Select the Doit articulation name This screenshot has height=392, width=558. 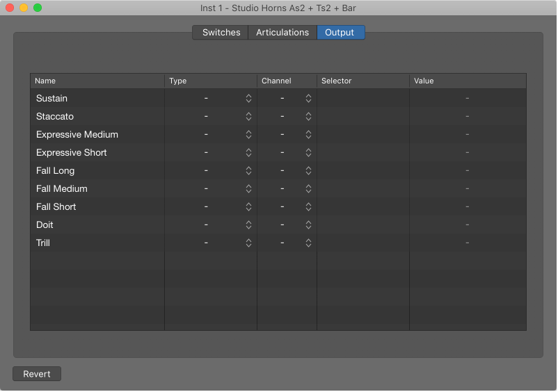tap(45, 225)
